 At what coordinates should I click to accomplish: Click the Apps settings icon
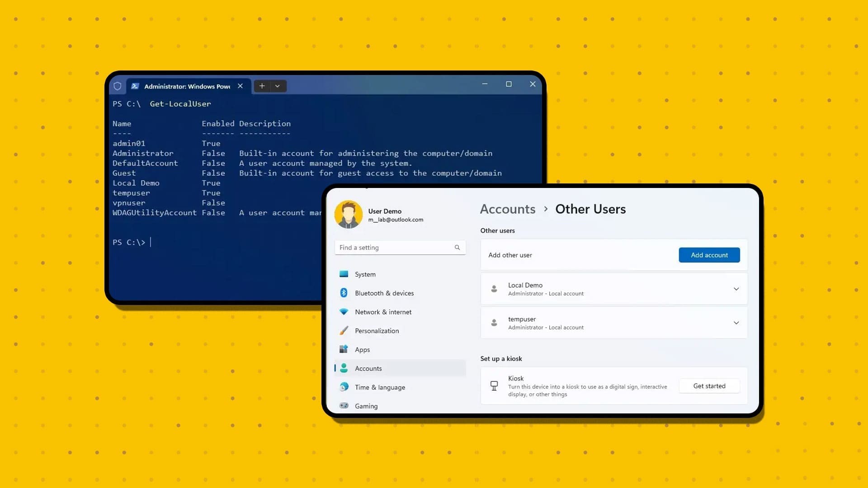point(344,349)
